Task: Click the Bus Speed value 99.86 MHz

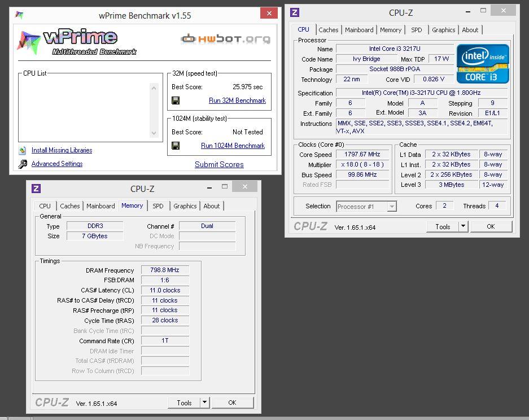Action: pyautogui.click(x=362, y=175)
